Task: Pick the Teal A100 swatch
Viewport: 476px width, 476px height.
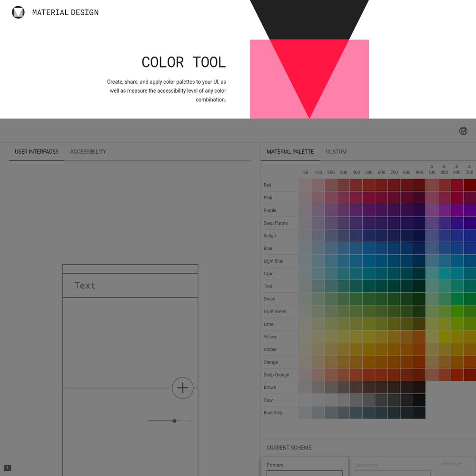Action: click(432, 286)
